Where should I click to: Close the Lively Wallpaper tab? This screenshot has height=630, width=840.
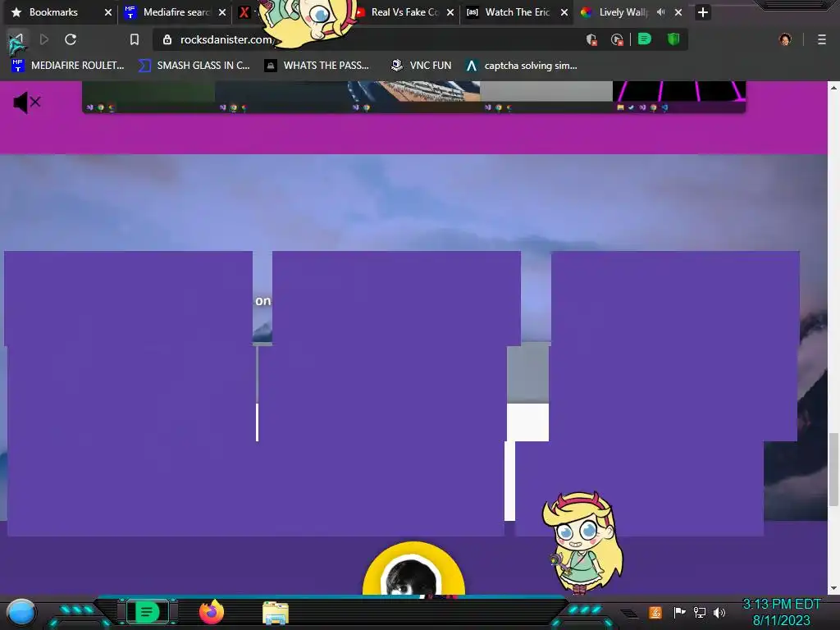(678, 12)
